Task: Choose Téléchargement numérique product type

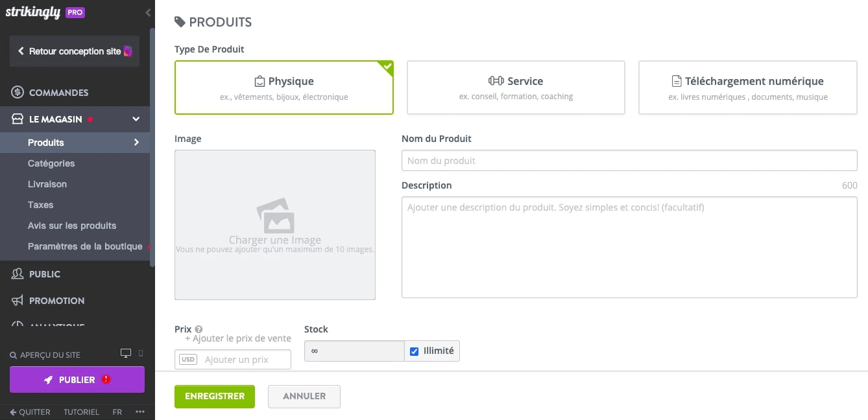Action: pyautogui.click(x=747, y=87)
